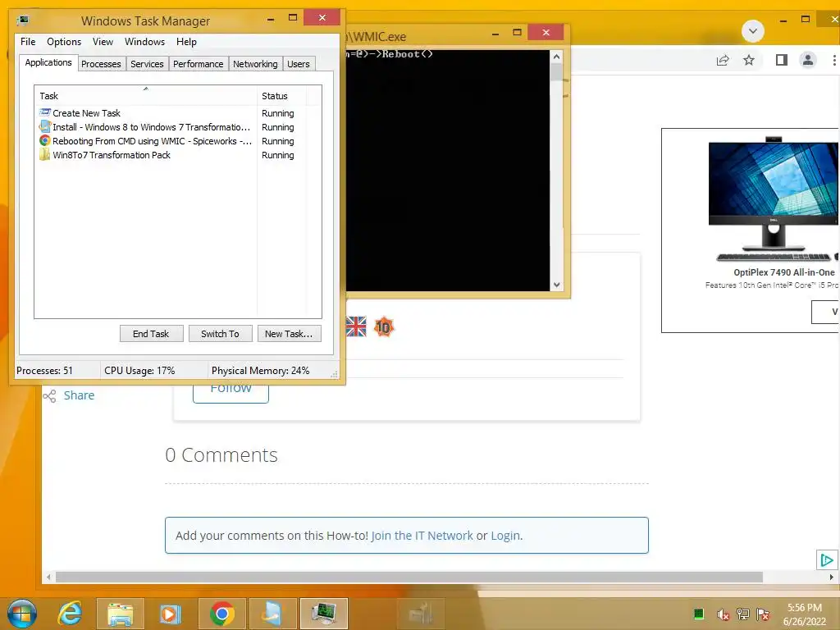
Task: Click the Login link
Action: [505, 535]
